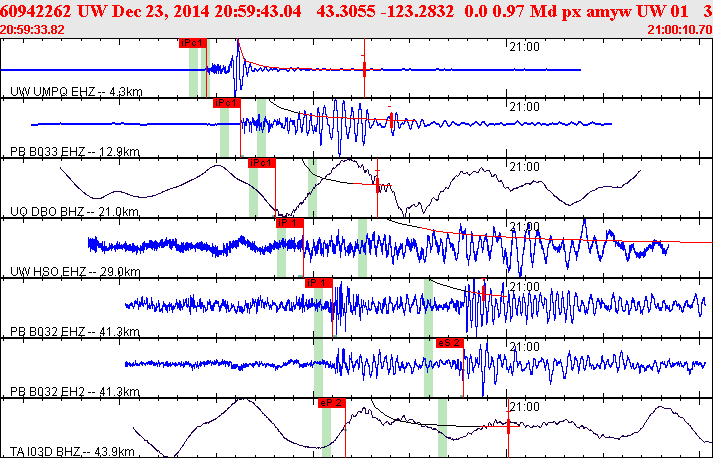Select the iP 1 pick flag on HSO trace

290,223
